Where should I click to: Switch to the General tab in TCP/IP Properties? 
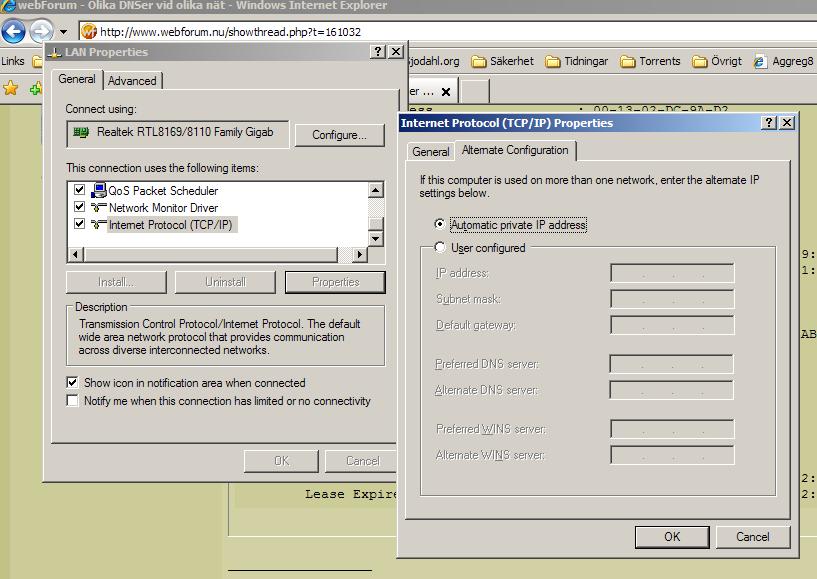tap(430, 152)
